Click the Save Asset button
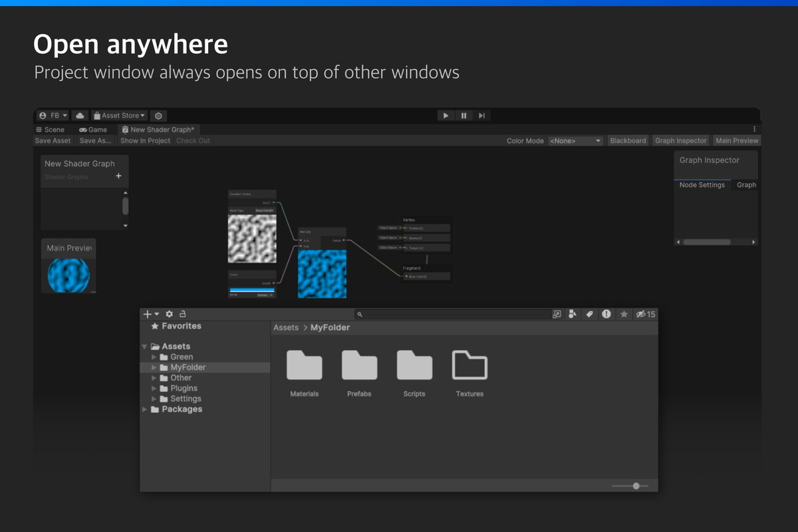This screenshot has width=798, height=532. (53, 141)
